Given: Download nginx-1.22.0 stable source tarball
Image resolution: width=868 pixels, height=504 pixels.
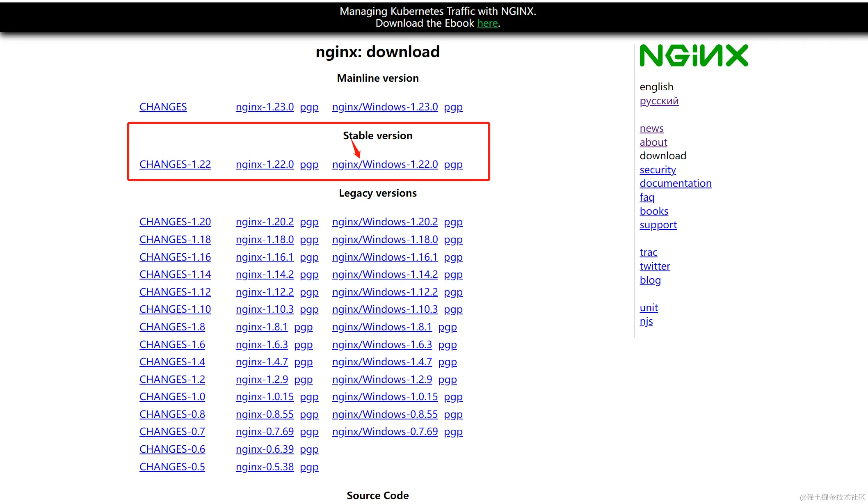Looking at the screenshot, I should (x=265, y=165).
